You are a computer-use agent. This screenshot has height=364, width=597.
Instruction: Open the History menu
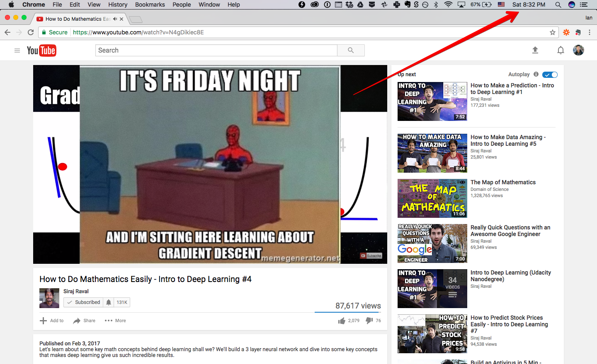(x=118, y=5)
